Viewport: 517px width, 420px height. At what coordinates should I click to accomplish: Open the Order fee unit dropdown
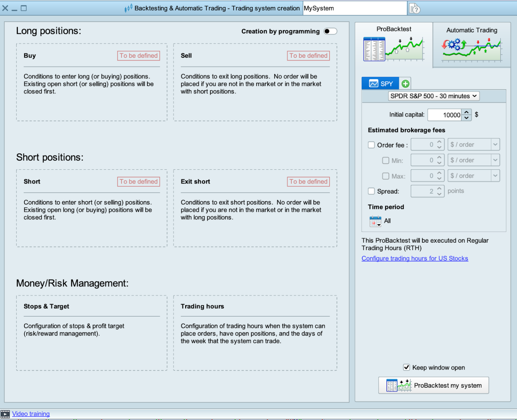[495, 144]
